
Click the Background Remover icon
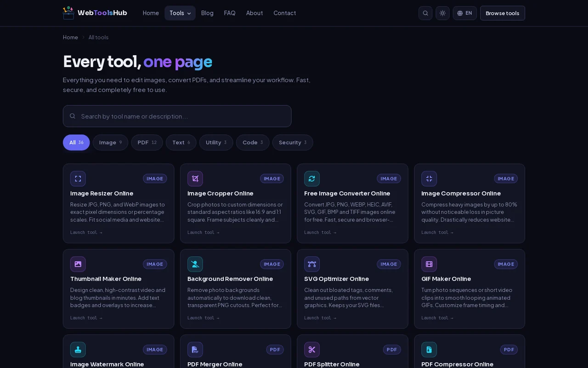point(195,264)
